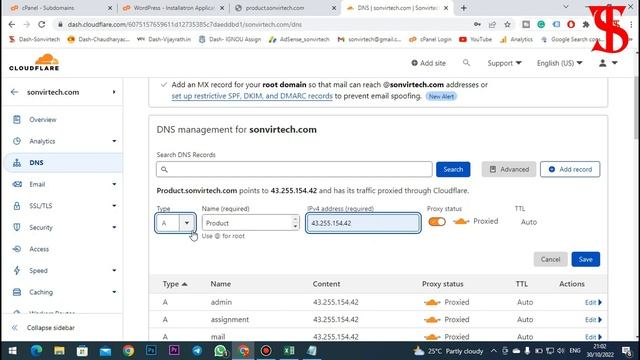Open the sonvirtech.com site switcher arrow
The height and width of the screenshot is (360, 640).
[x=114, y=92]
